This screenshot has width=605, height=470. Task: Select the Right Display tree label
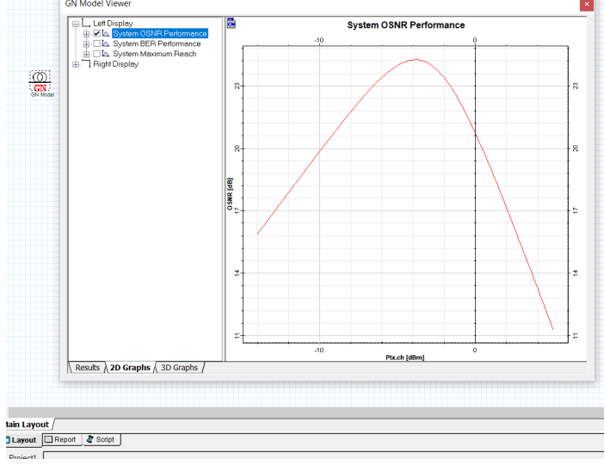(x=116, y=64)
